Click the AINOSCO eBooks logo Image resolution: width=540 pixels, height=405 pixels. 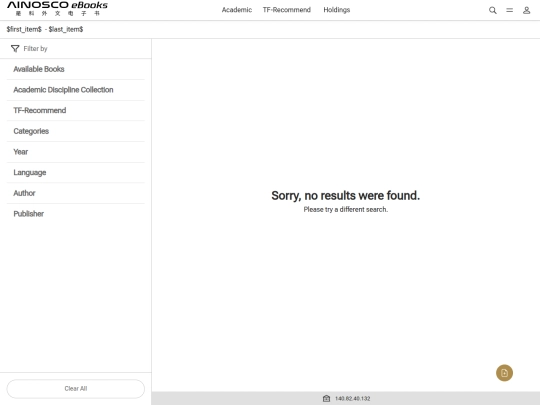[57, 9]
